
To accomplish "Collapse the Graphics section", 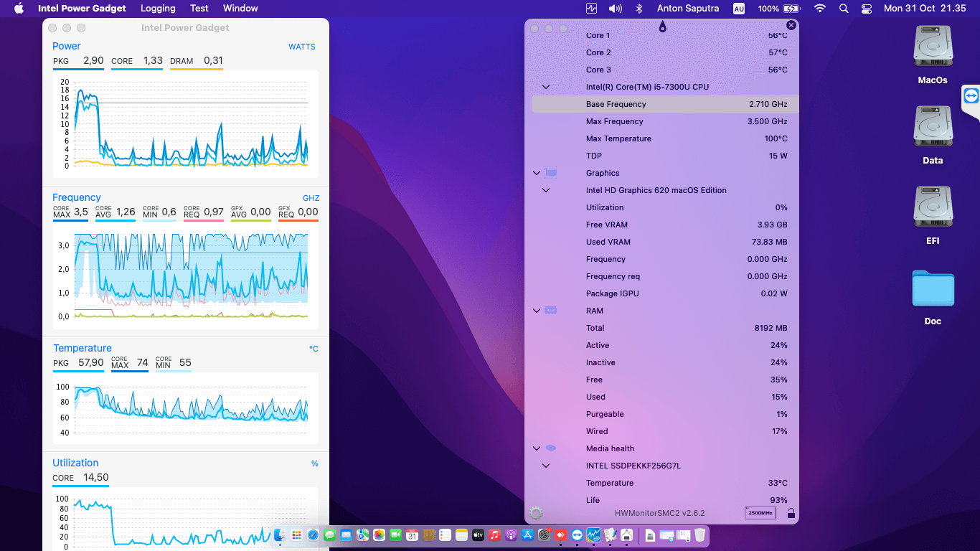I will pos(536,173).
